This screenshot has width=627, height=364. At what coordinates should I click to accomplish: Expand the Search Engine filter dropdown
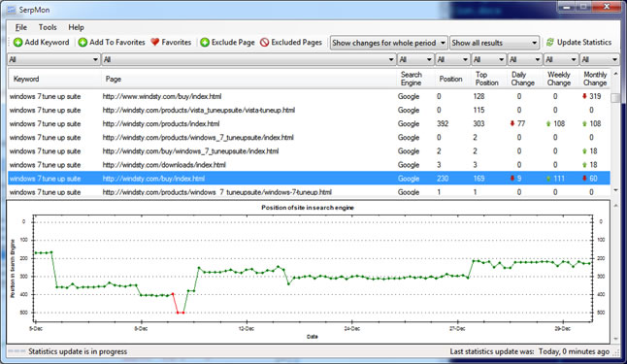tap(429, 59)
